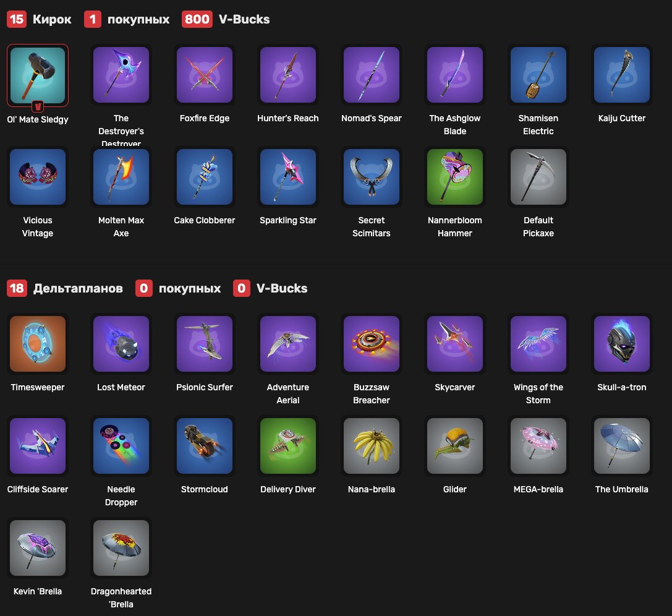Click the "Stormcloud" name label
The image size is (672, 616).
click(205, 490)
